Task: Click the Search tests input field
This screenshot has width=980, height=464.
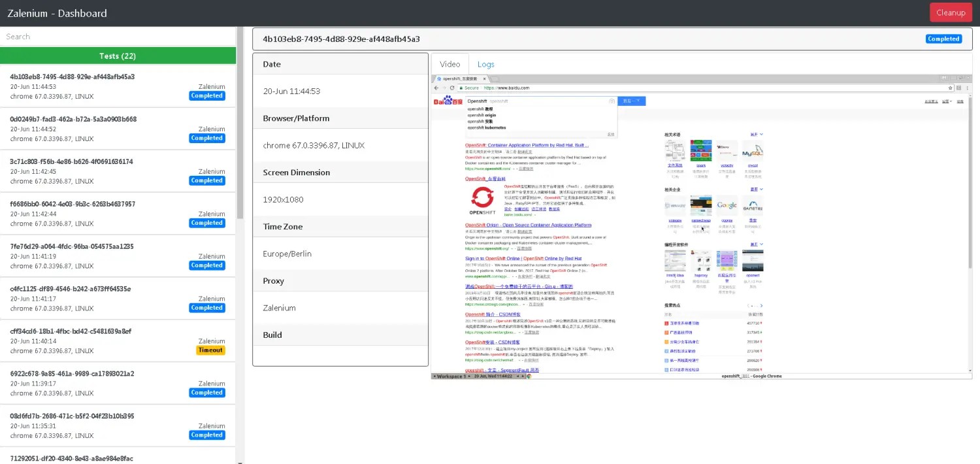Action: 118,37
